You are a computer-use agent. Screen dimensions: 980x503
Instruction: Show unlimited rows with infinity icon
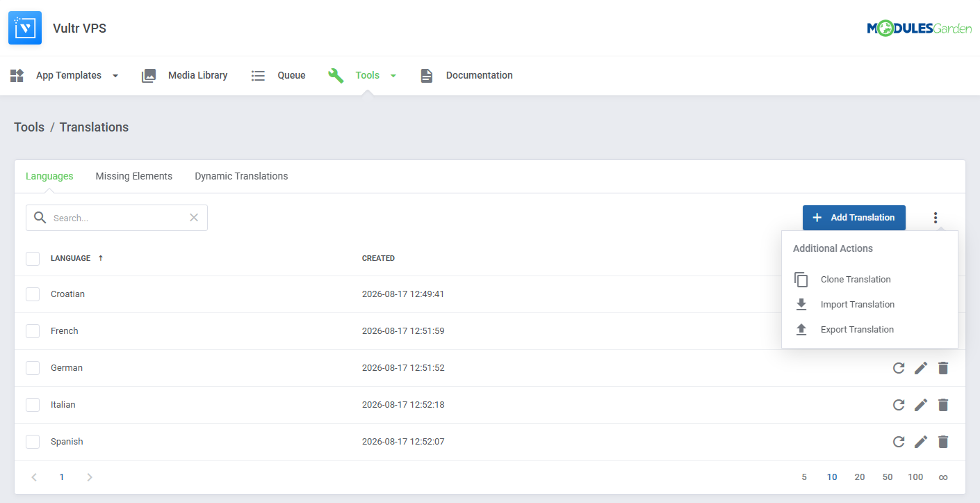[943, 477]
